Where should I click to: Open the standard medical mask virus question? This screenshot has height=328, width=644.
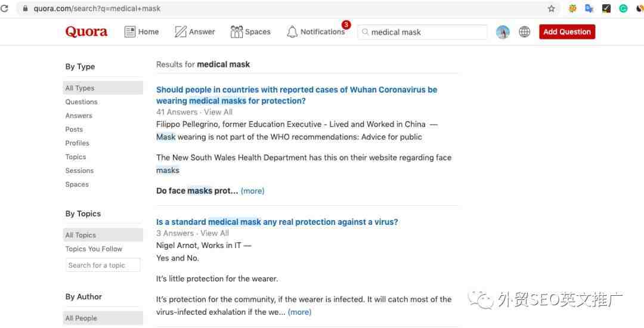click(277, 222)
